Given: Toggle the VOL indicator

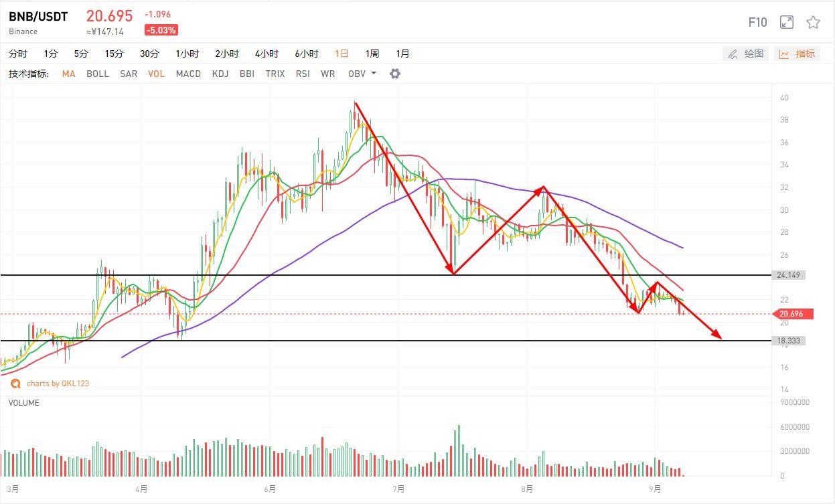Looking at the screenshot, I should tap(156, 74).
